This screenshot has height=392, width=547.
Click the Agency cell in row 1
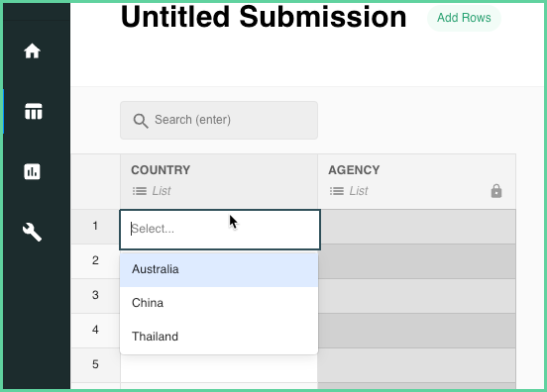(418, 227)
